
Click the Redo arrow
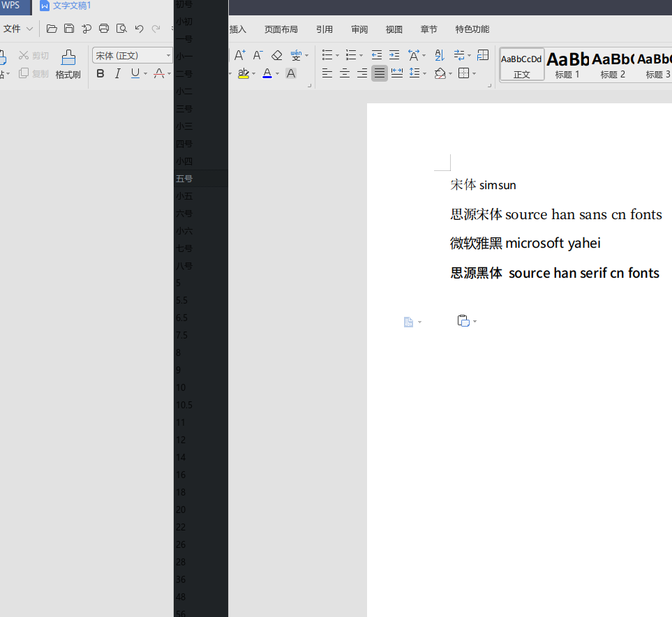pyautogui.click(x=156, y=29)
